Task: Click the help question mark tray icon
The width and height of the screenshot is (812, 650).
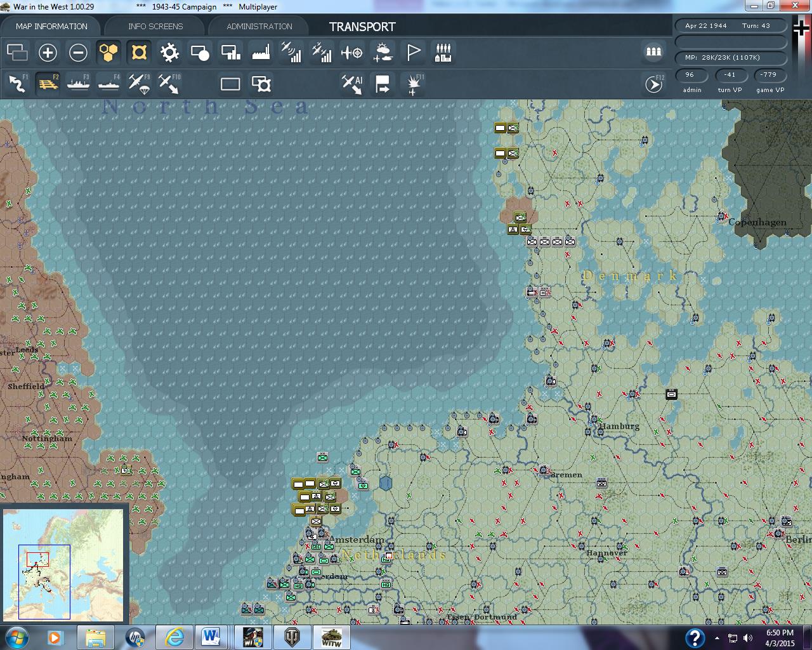Action: [695, 637]
